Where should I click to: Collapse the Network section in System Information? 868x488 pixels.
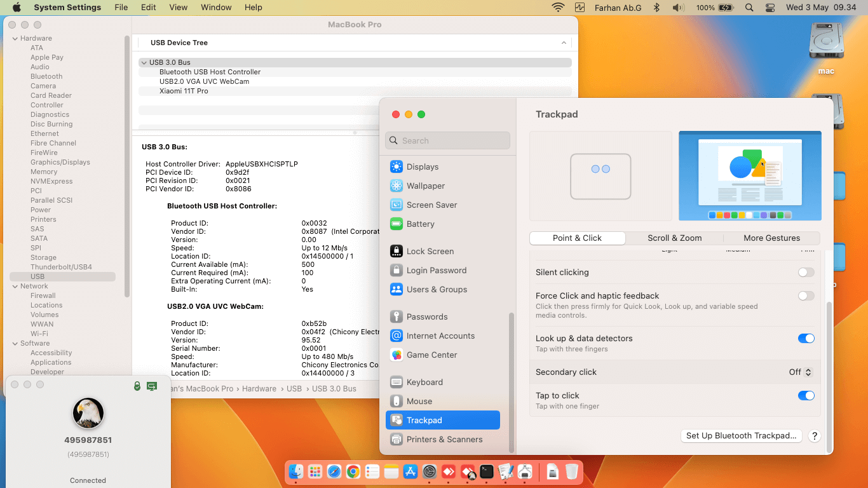(15, 286)
